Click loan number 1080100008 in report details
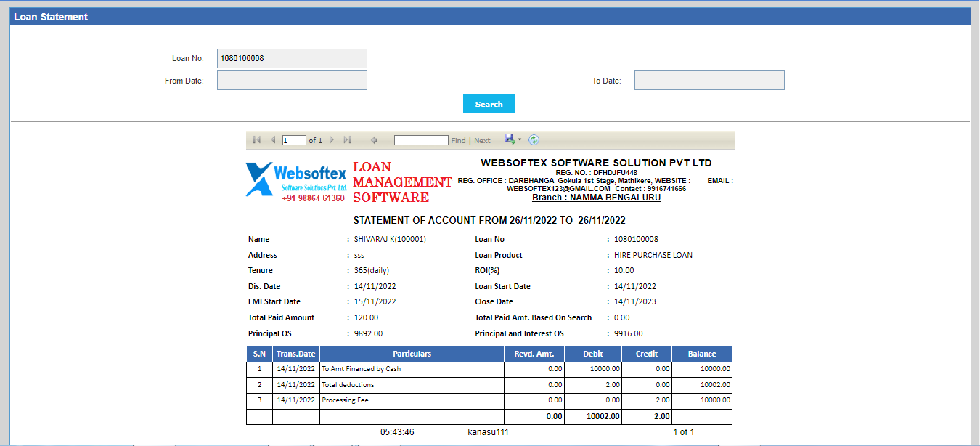The image size is (980, 446). click(x=636, y=239)
